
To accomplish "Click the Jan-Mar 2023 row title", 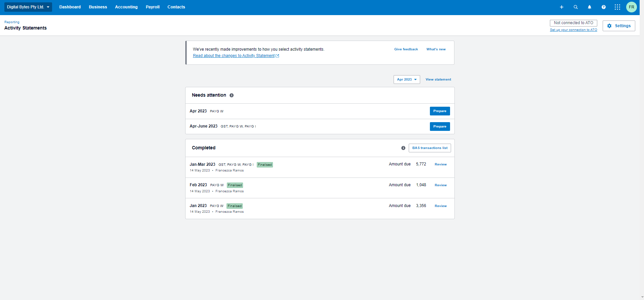I will 202,164.
